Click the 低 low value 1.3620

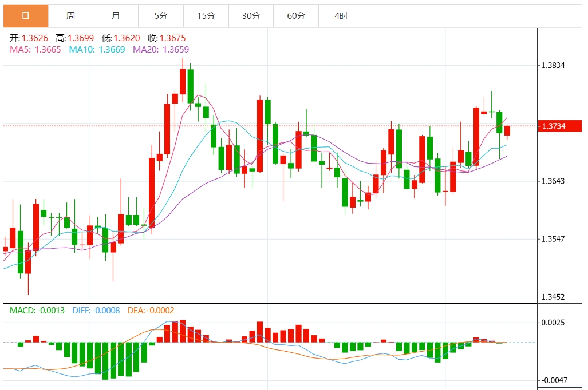(x=127, y=38)
